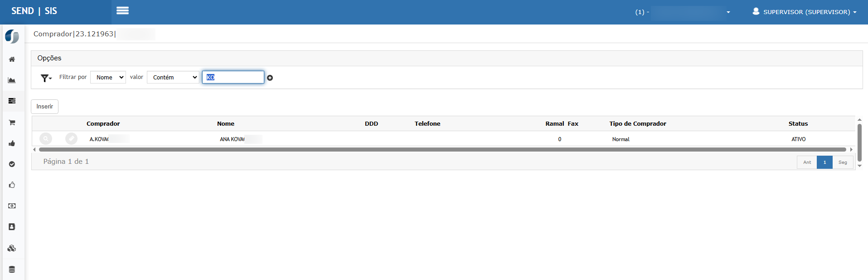
Task: Click the 'Seg' next page button
Action: click(x=843, y=162)
